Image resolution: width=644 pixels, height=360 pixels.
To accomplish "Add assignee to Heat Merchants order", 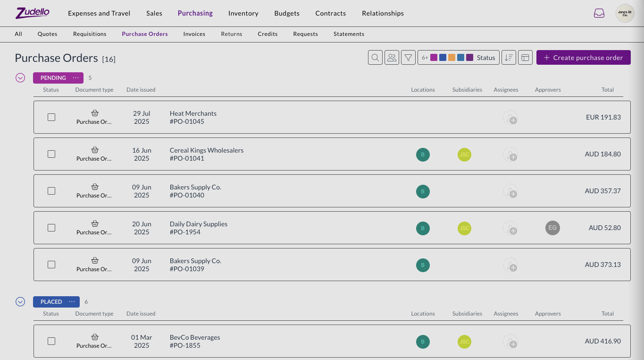I will [510, 118].
